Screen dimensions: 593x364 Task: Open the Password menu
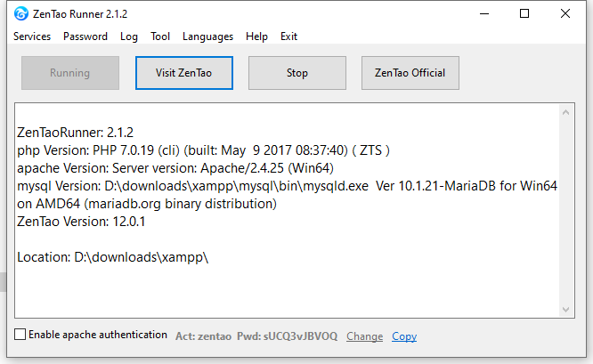tap(85, 36)
